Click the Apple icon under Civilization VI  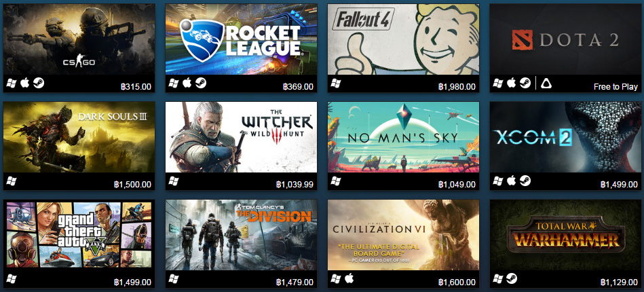(349, 278)
